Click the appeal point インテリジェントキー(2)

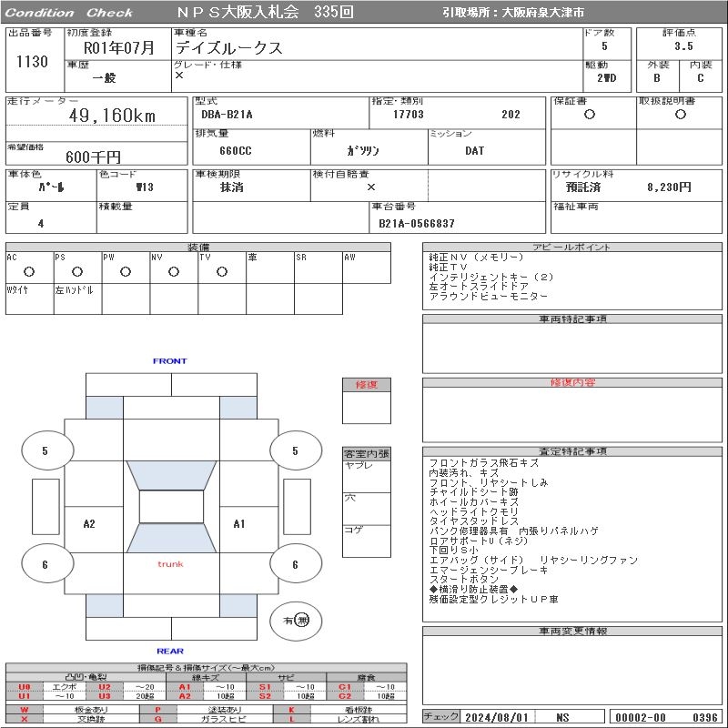point(491,277)
